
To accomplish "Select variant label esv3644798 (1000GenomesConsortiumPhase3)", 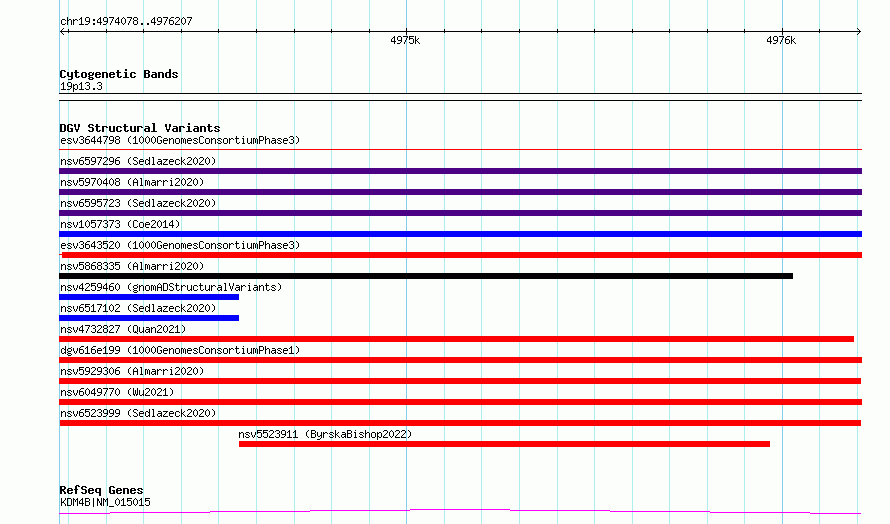I will [x=180, y=140].
